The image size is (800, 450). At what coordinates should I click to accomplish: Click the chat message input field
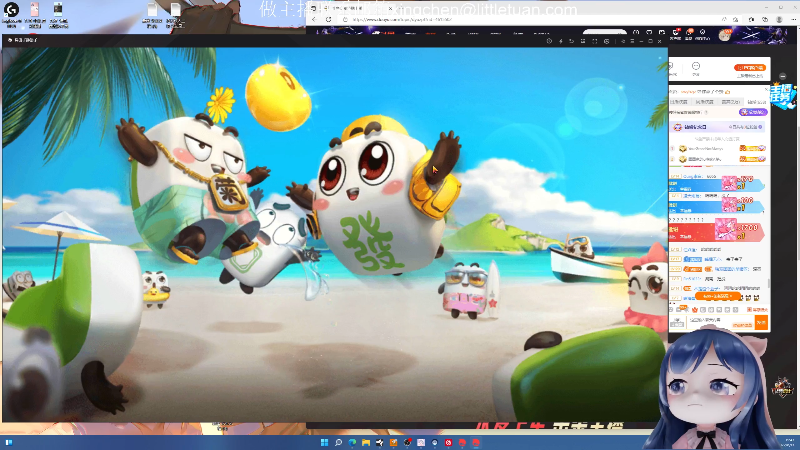(x=719, y=320)
